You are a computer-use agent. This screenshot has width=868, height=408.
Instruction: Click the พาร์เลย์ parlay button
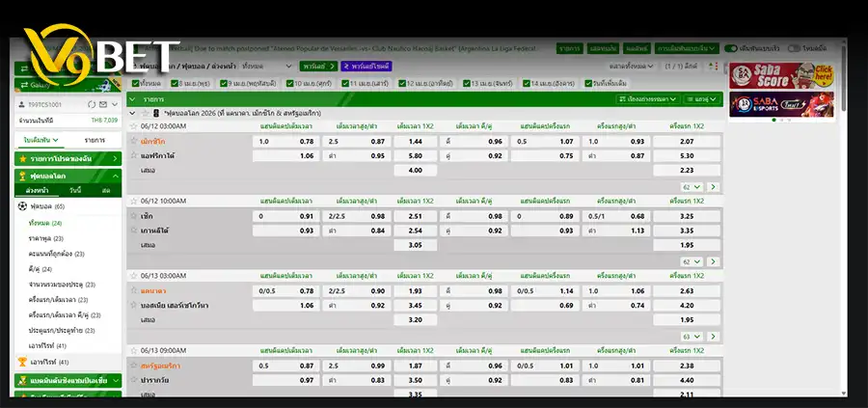point(313,66)
